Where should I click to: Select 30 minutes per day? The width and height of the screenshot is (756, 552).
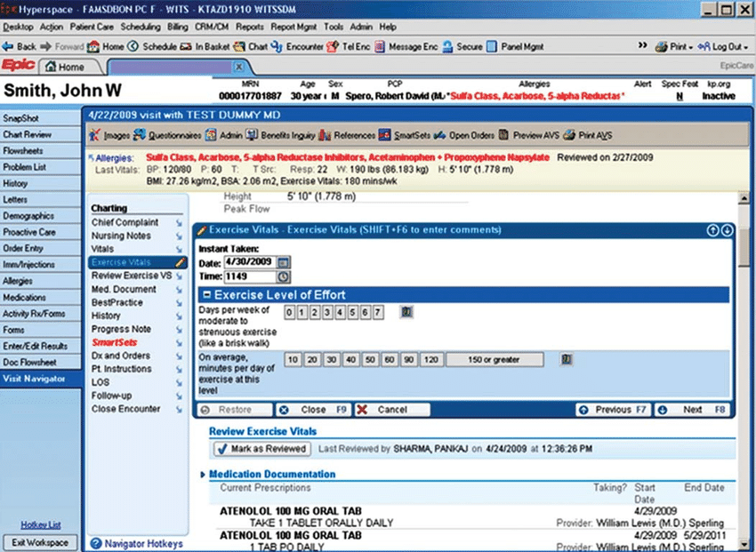(332, 360)
